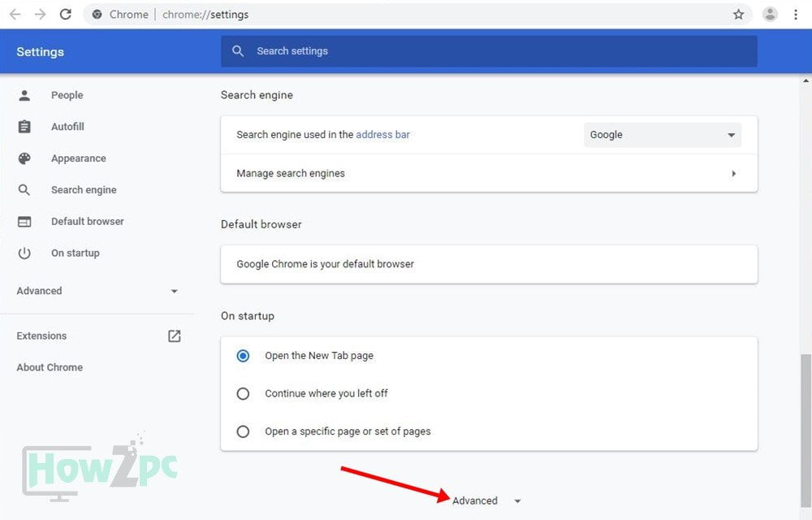Click the search magnifier in settings bar
This screenshot has height=520, width=812.
coord(238,50)
